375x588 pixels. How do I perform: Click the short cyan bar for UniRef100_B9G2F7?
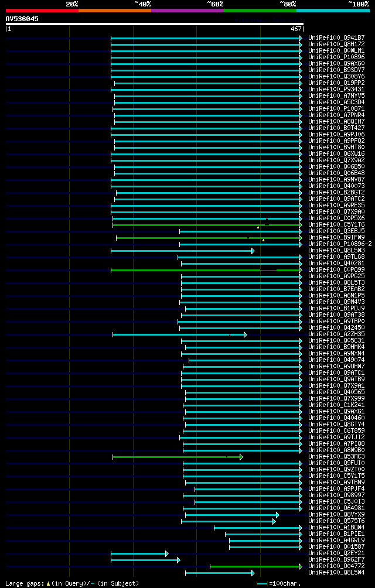[x=145, y=560]
